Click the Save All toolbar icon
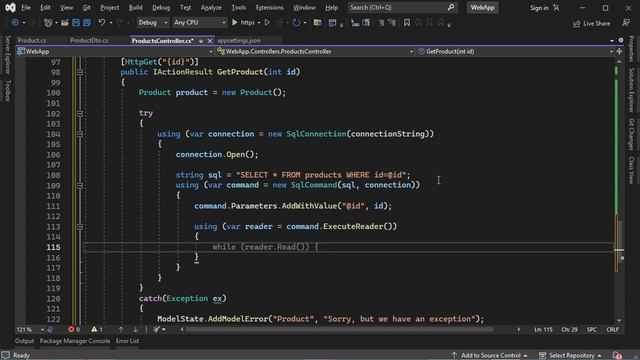Viewport: 640px width, 360px height. point(87,23)
